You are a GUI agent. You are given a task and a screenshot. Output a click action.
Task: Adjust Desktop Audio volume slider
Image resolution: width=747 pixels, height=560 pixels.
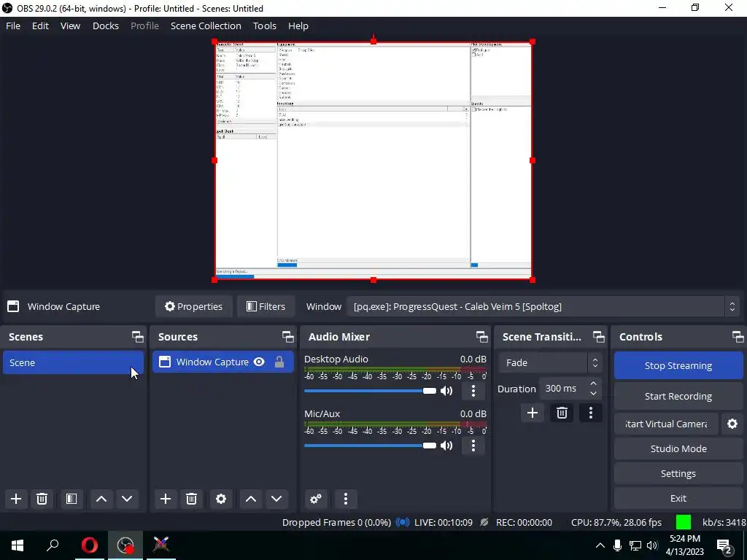370,391
